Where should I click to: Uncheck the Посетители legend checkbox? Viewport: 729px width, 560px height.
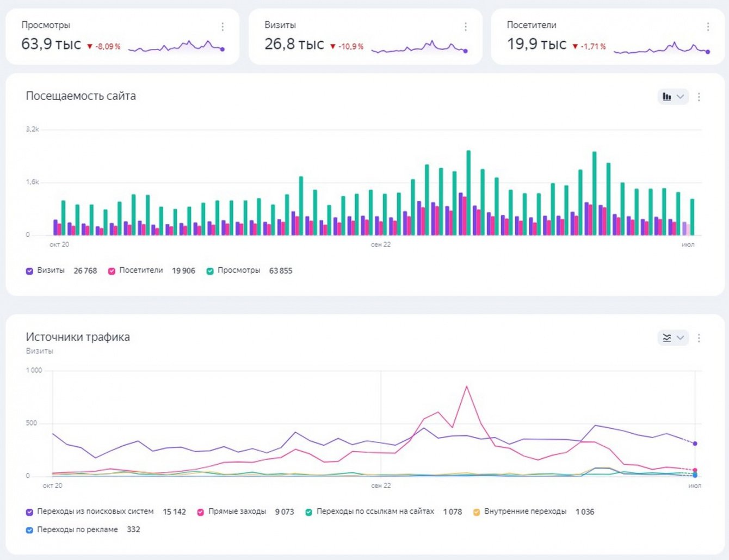pyautogui.click(x=112, y=271)
